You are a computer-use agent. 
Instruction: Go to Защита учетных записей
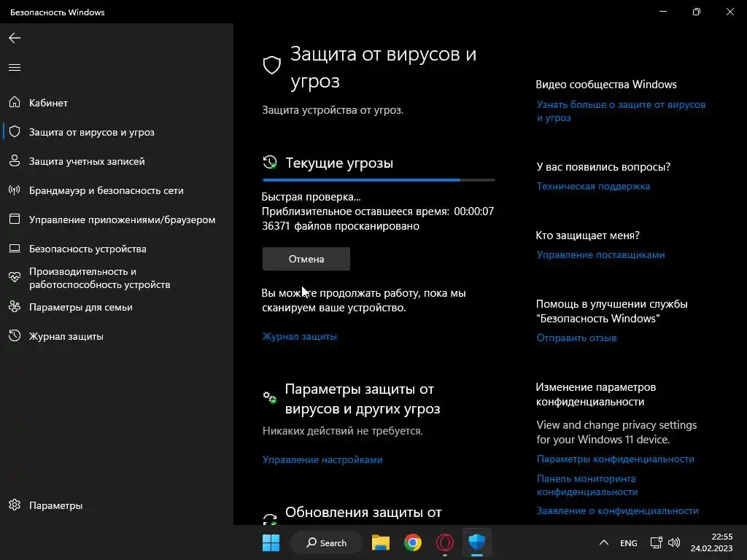coord(117,161)
